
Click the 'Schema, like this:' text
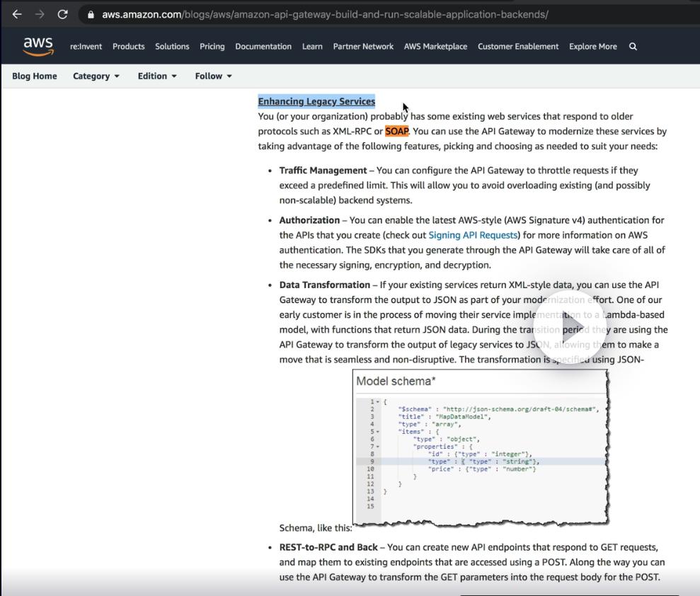tap(316, 528)
